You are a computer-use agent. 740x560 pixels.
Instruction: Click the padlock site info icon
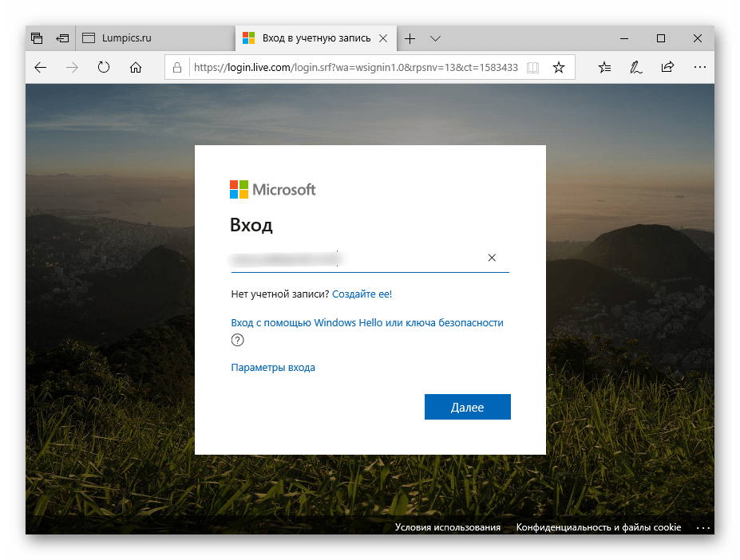(x=177, y=68)
